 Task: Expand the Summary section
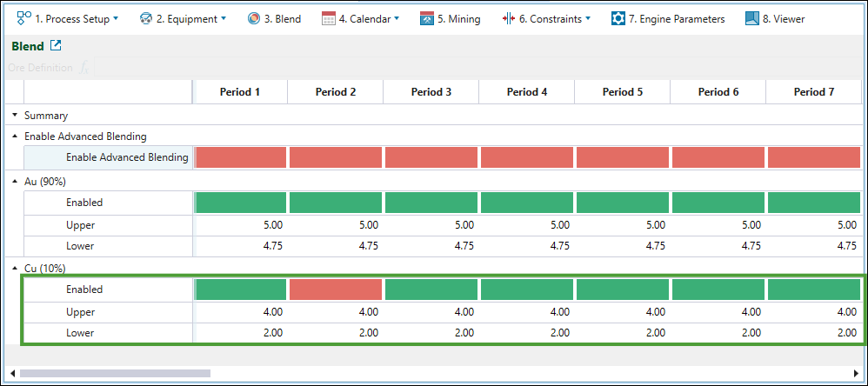(14, 115)
